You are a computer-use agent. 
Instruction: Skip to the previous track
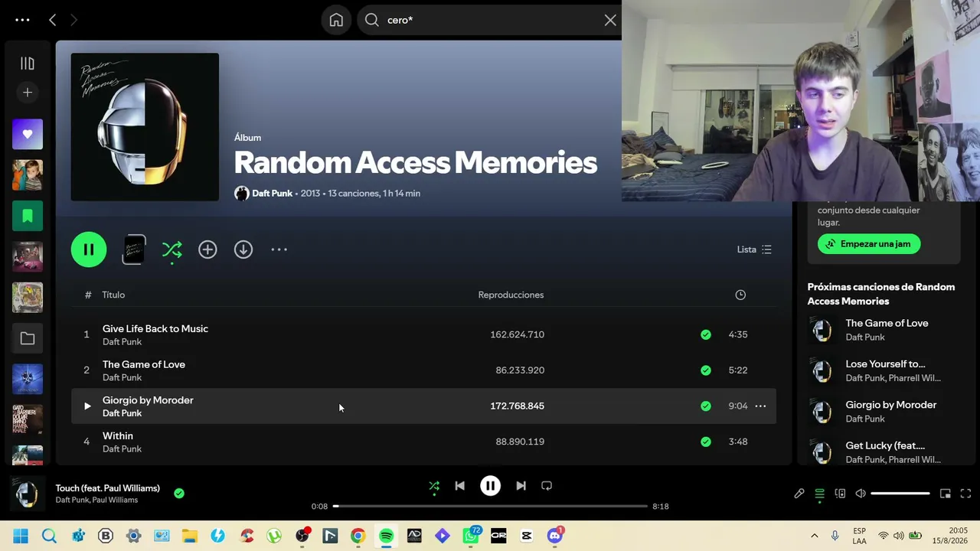click(459, 486)
